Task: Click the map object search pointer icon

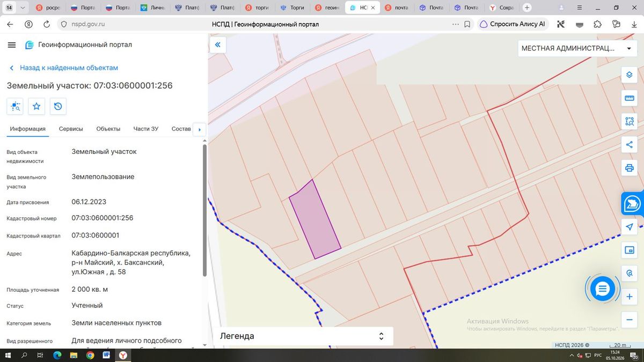Action: pyautogui.click(x=630, y=274)
